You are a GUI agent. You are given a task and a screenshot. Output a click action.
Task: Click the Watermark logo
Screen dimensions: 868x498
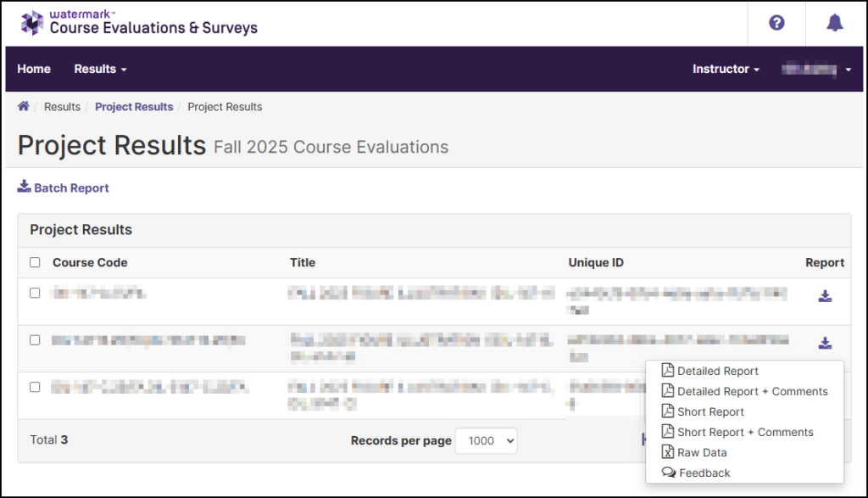pos(31,23)
